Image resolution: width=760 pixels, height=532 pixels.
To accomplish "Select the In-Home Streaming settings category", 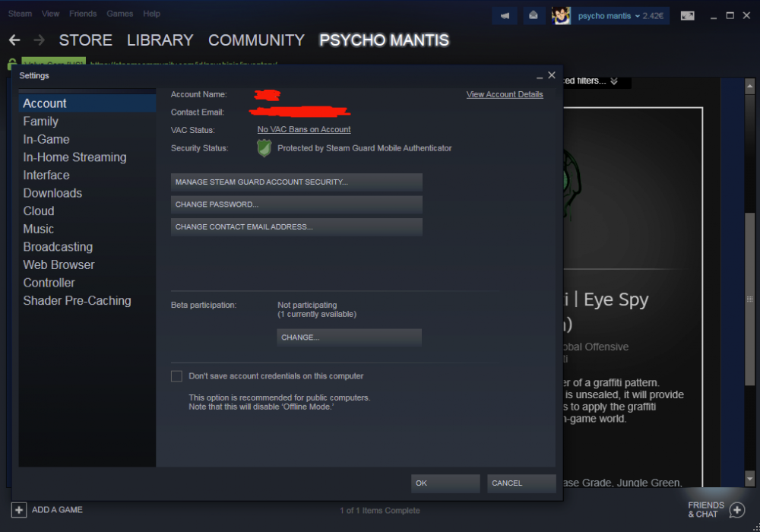I will 87,157.
